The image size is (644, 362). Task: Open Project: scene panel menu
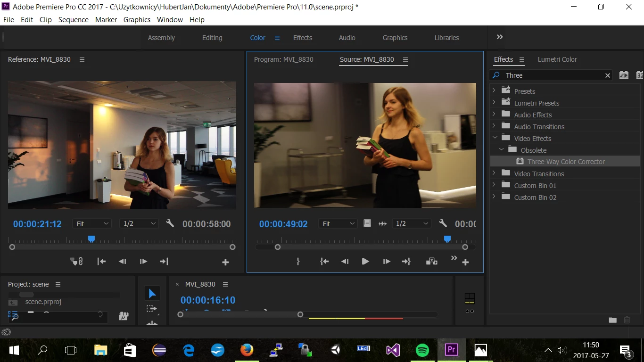(x=58, y=284)
